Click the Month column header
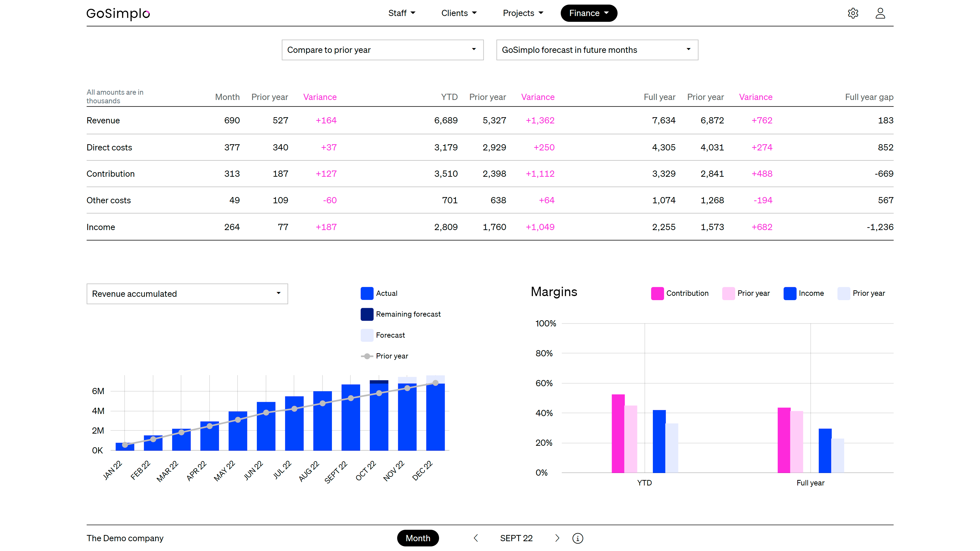This screenshot has width=980, height=551. [x=227, y=97]
